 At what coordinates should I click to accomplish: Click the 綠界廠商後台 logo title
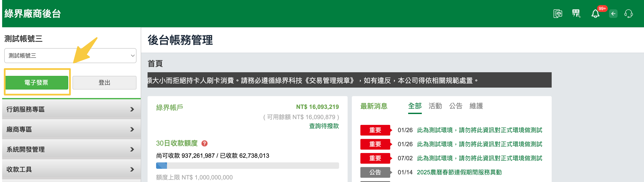pos(32,13)
